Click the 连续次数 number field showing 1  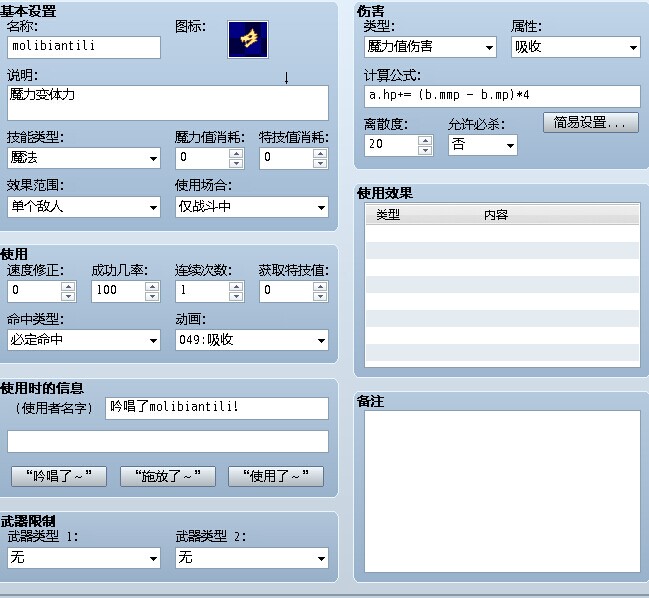pyautogui.click(x=202, y=291)
